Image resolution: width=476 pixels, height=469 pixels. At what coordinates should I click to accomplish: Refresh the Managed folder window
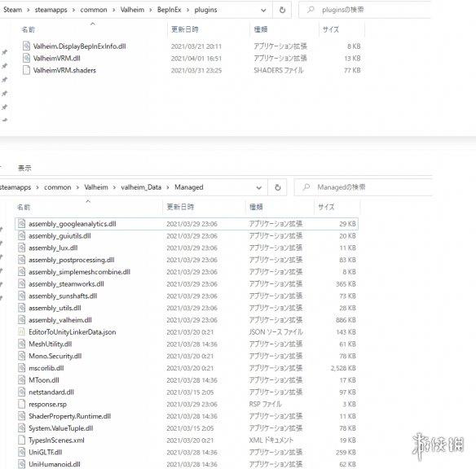tap(277, 187)
